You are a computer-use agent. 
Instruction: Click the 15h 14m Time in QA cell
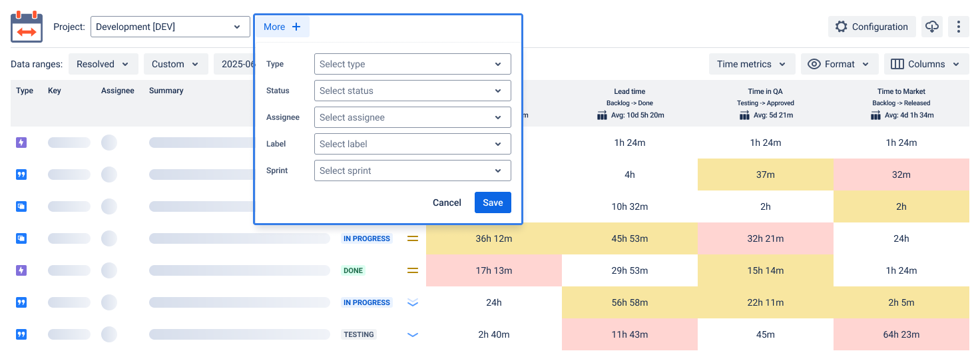[x=766, y=270]
